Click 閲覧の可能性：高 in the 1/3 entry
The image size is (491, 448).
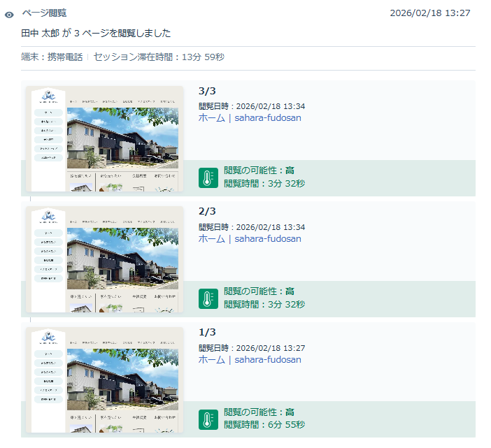click(x=259, y=412)
